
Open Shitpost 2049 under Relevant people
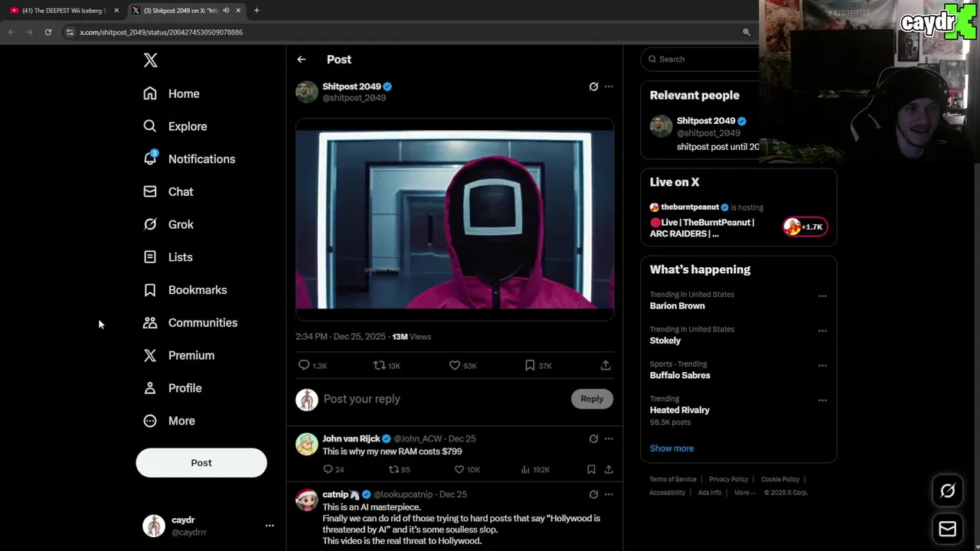tap(706, 121)
